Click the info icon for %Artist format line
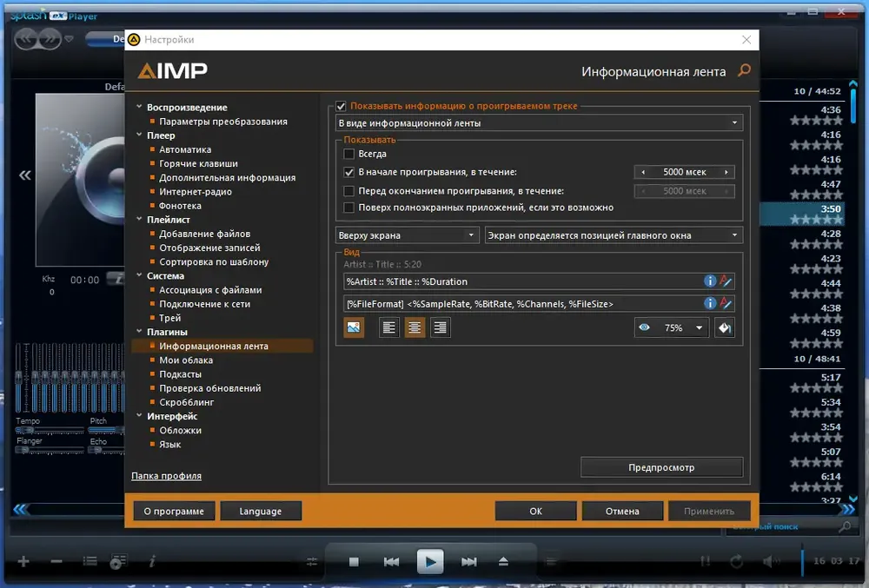Image resolution: width=869 pixels, height=588 pixels. click(x=709, y=281)
